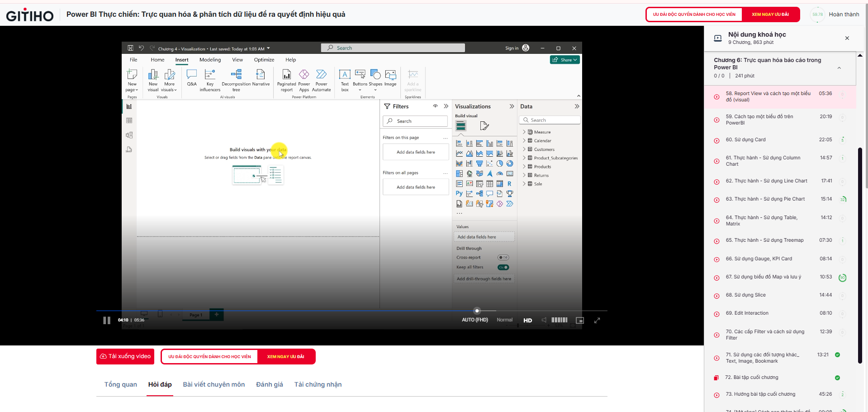
Task: Mute the video with the speaker icon
Action: [544, 320]
